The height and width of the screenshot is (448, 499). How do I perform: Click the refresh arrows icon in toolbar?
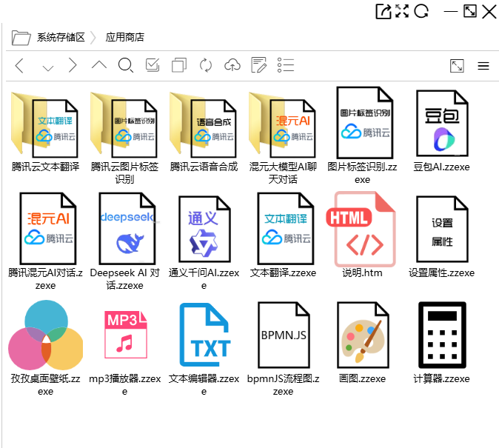coord(206,66)
